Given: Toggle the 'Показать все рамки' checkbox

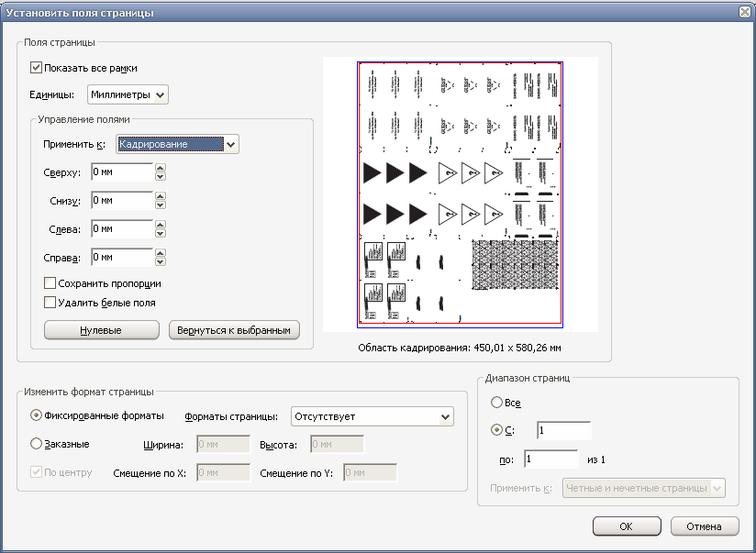Looking at the screenshot, I should 36,68.
